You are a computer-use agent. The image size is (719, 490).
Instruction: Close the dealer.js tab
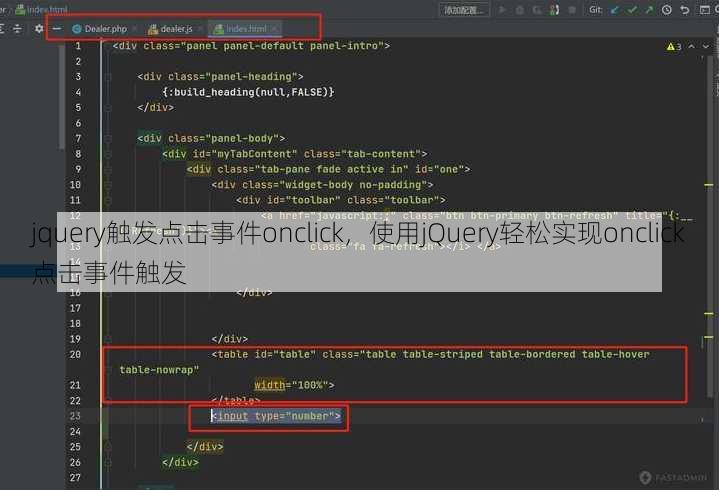pyautogui.click(x=200, y=29)
